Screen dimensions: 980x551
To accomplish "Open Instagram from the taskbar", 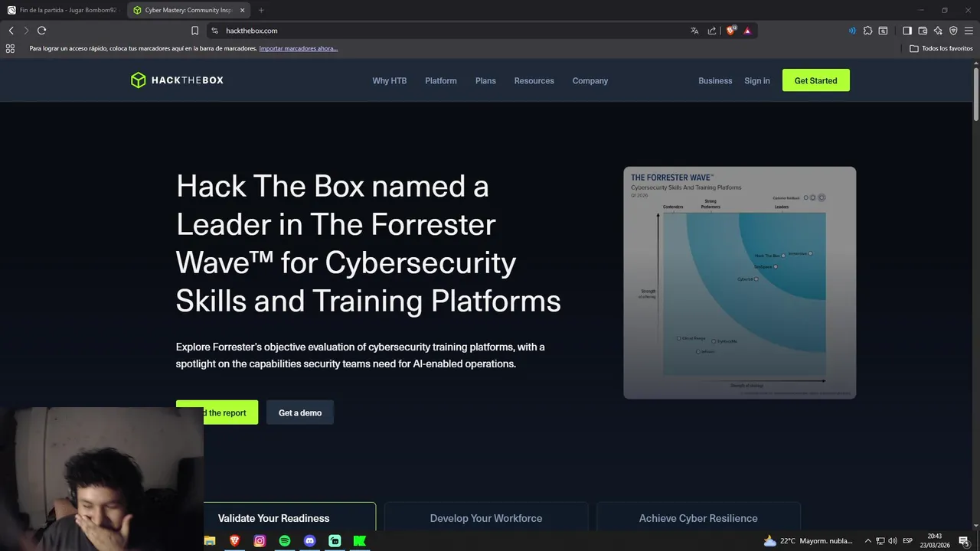I will [260, 540].
